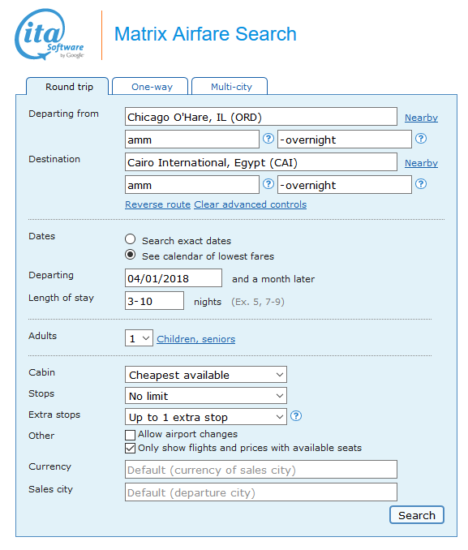468x550 pixels.
Task: Open help icon beside departure extension code field
Action: pyautogui.click(x=421, y=139)
